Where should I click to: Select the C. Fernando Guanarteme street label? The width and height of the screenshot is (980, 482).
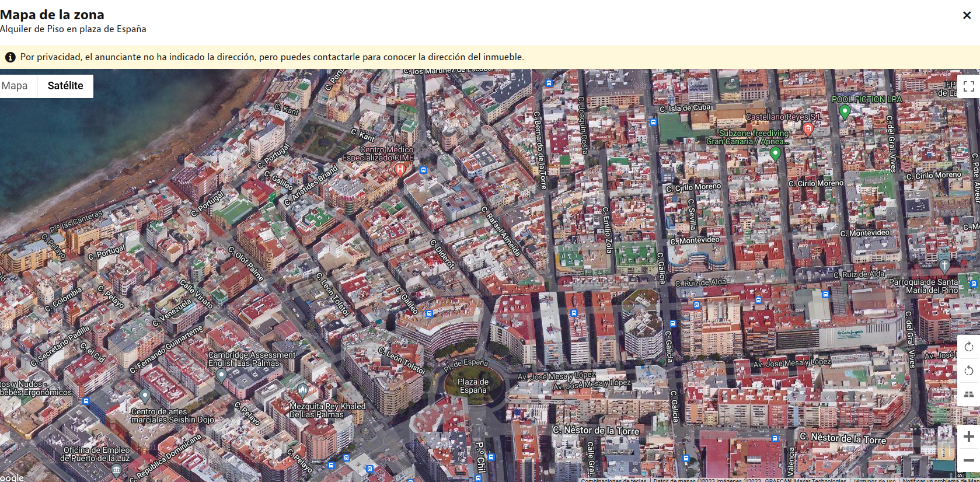click(x=166, y=349)
